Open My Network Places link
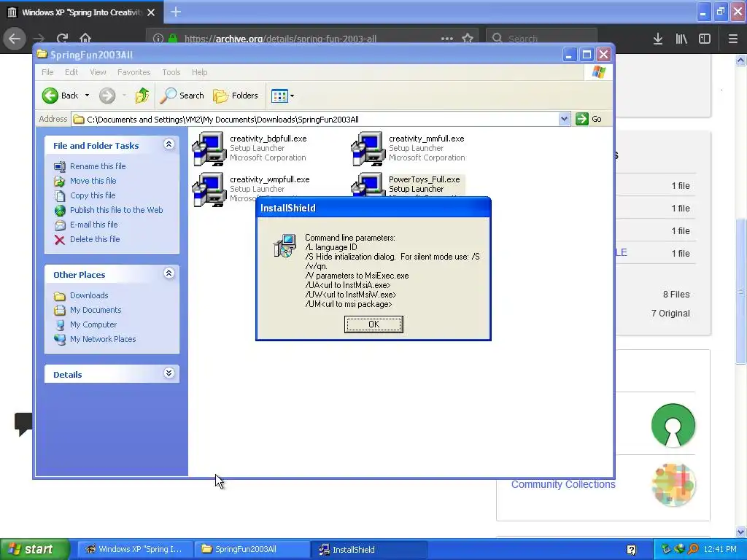Screen dimensions: 747x560 tap(103, 339)
